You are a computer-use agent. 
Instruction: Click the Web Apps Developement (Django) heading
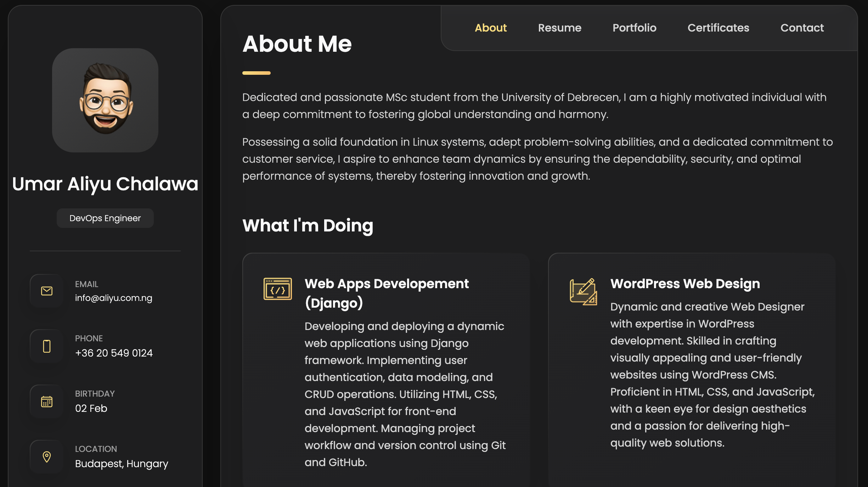pyautogui.click(x=387, y=293)
